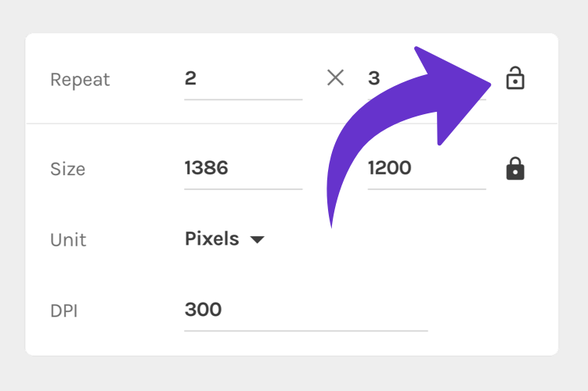Click the underline beneath the DPI value
Image resolution: width=588 pixels, height=391 pixels.
tap(305, 331)
